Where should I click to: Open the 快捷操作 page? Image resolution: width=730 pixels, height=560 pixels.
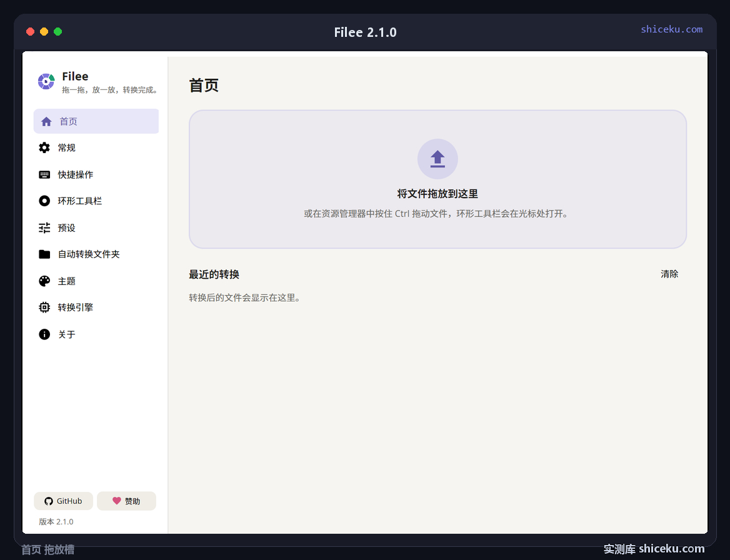96,174
